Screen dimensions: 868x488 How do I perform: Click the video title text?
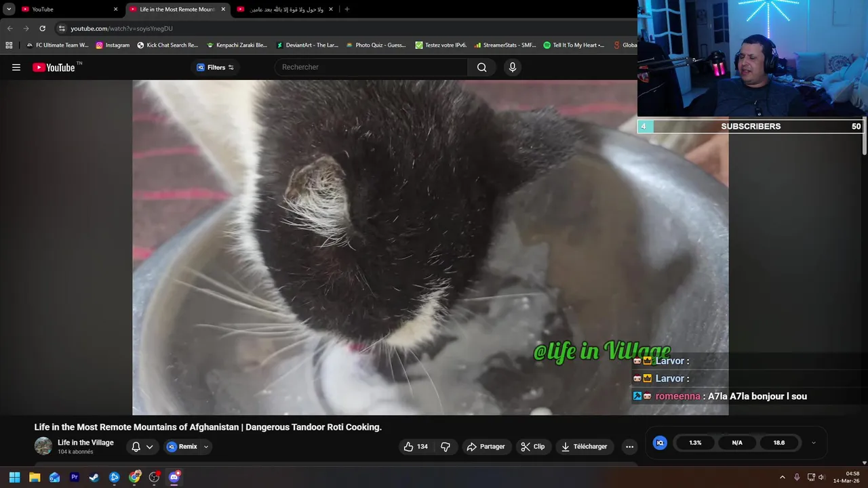[x=208, y=427]
